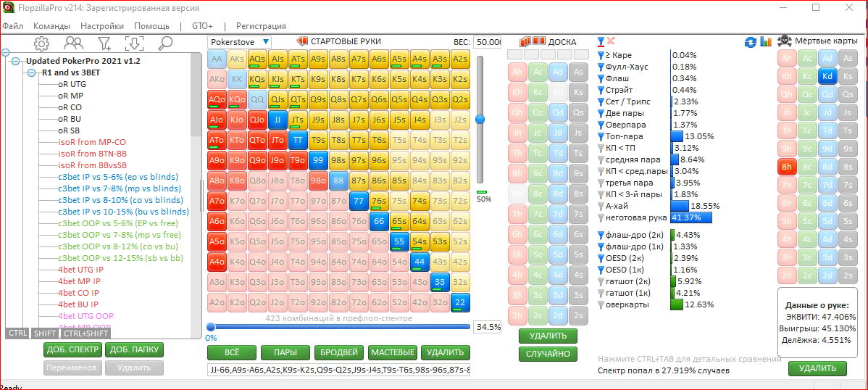Collapse the Updated PokerPro 2021 v1.2 folder
868x390 pixels.
tap(15, 61)
